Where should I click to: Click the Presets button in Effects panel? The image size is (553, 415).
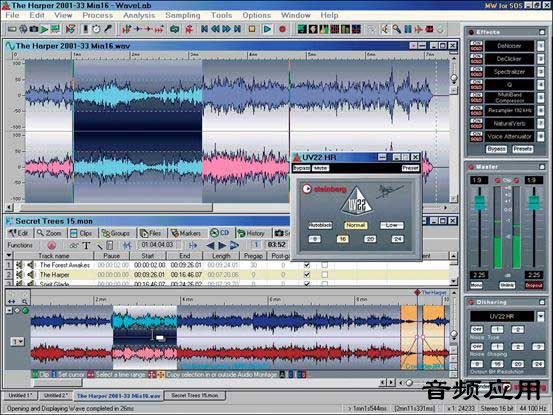[x=522, y=149]
